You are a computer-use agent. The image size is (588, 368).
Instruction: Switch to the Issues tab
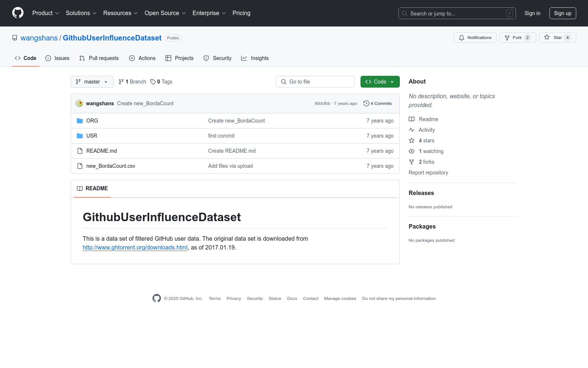(57, 58)
